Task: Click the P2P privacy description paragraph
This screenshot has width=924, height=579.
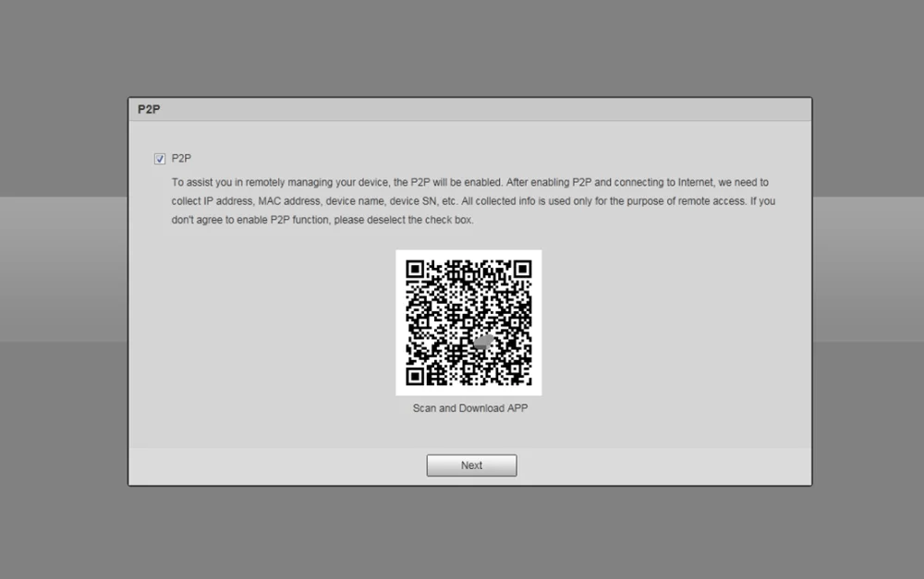Action: [473, 201]
